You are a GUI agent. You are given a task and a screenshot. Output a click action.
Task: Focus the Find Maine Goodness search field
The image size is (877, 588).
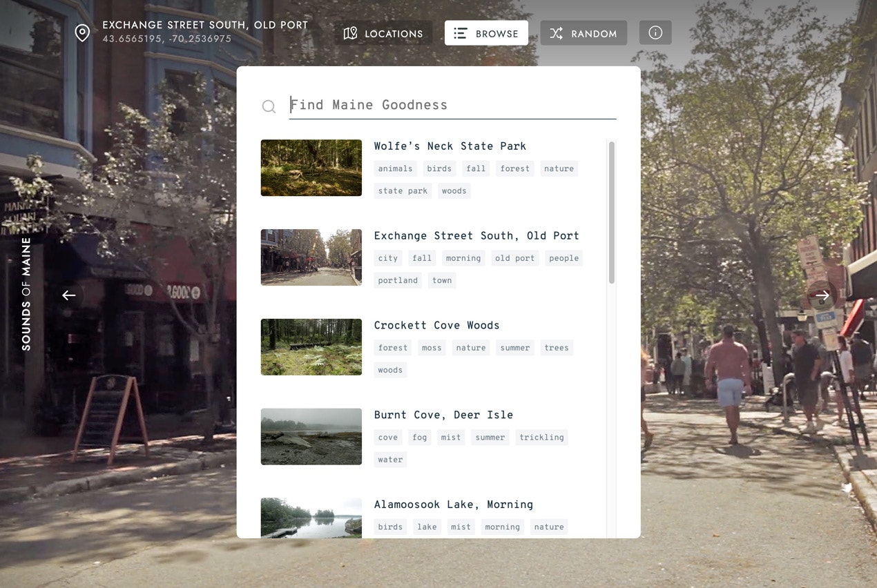(452, 105)
